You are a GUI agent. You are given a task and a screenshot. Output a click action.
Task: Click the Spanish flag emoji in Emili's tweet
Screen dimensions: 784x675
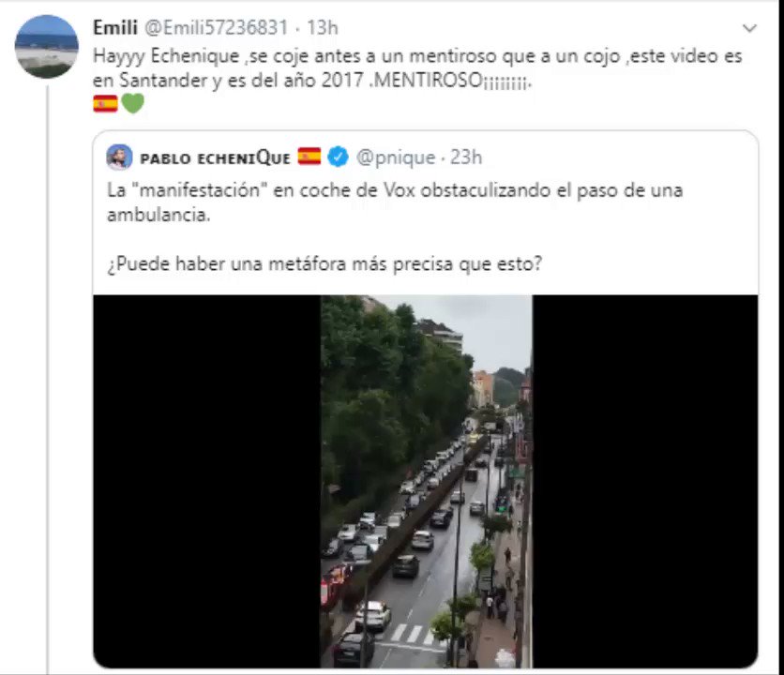(105, 103)
